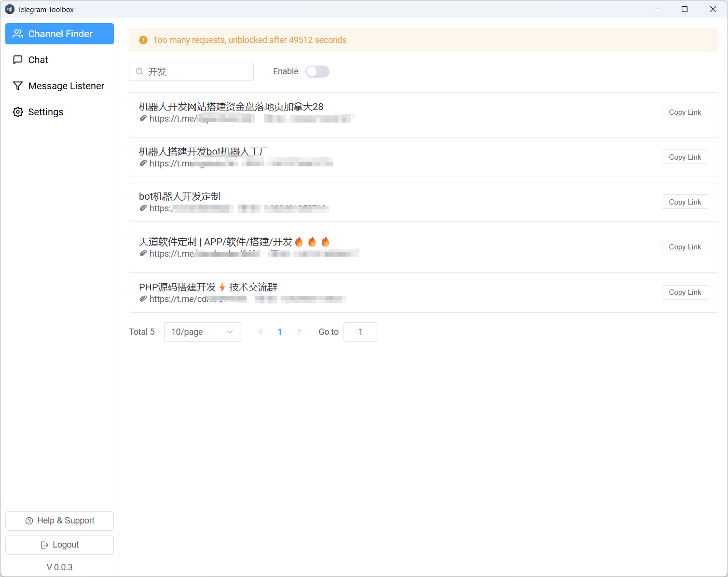This screenshot has width=728, height=577.
Task: Toggle the Enable switch
Action: tap(317, 71)
